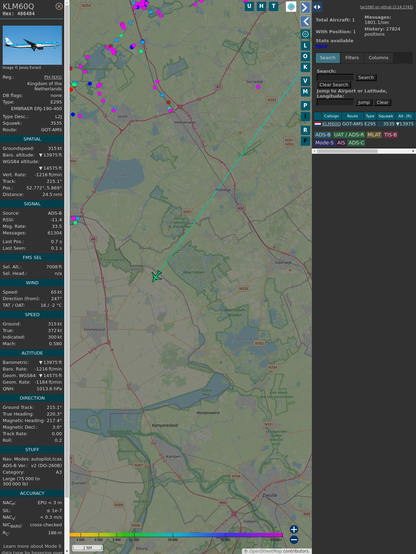The height and width of the screenshot is (554, 416).
Task: Sort aircraft table by Alt. (ft) column
Action: (405, 116)
